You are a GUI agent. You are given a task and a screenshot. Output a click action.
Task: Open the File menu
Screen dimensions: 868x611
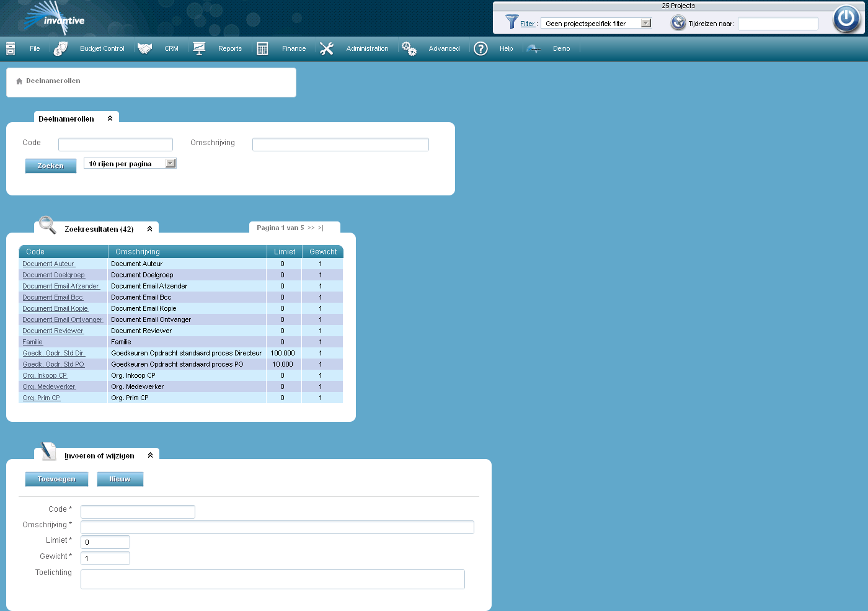coord(35,48)
